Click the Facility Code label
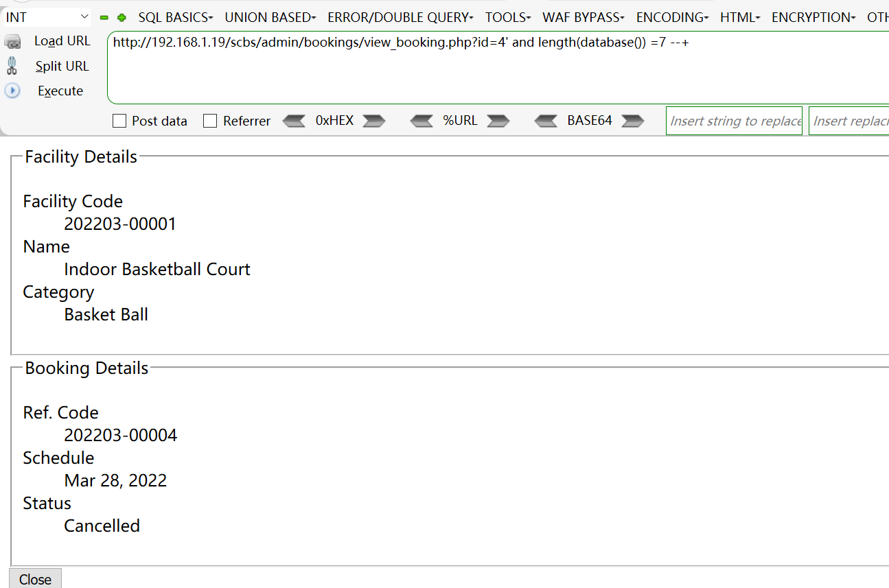The height and width of the screenshot is (588, 889). [x=73, y=202]
